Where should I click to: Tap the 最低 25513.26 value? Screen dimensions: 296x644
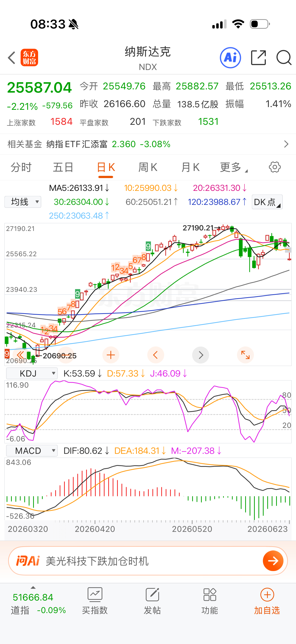(258, 86)
